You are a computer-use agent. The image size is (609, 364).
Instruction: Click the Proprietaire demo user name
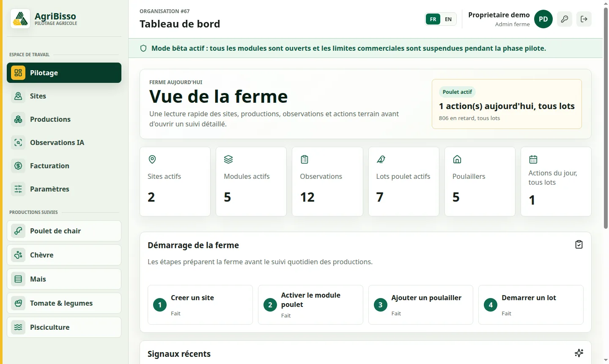[x=499, y=15]
